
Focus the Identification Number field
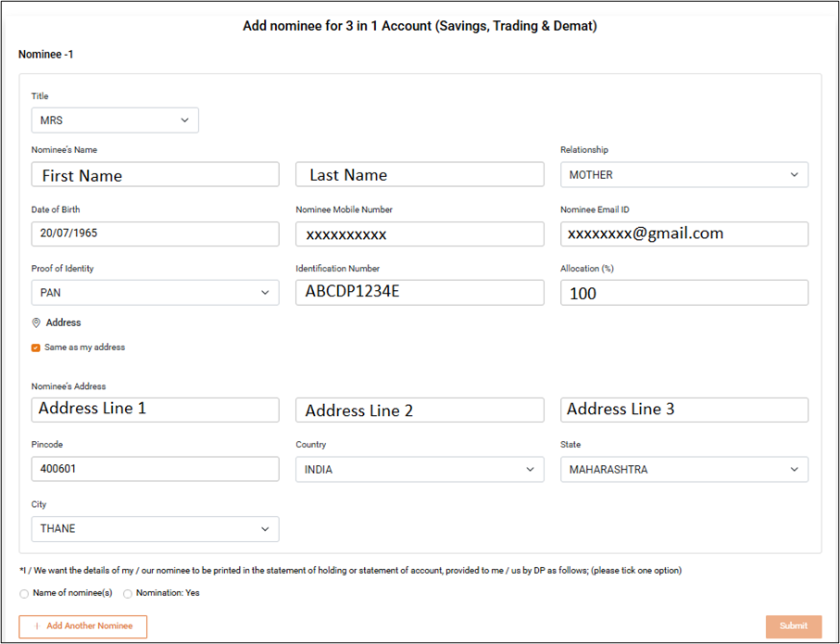[x=420, y=293]
